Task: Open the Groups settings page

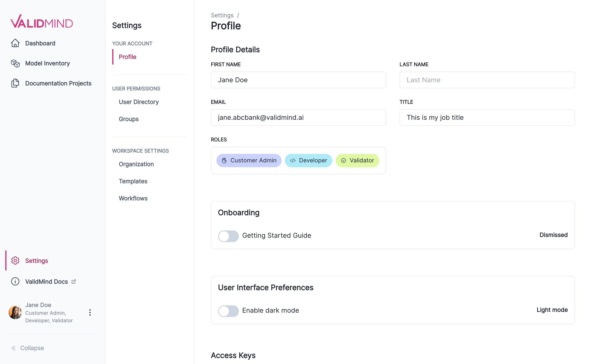Action: click(129, 119)
